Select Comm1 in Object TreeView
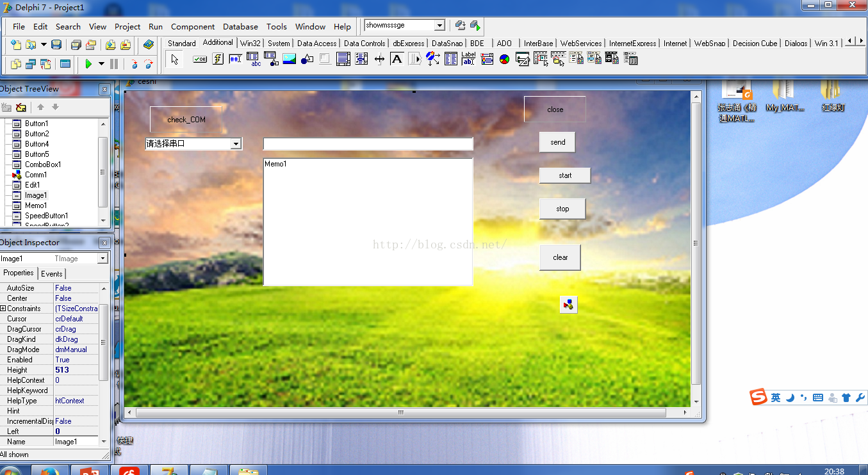 click(x=36, y=175)
